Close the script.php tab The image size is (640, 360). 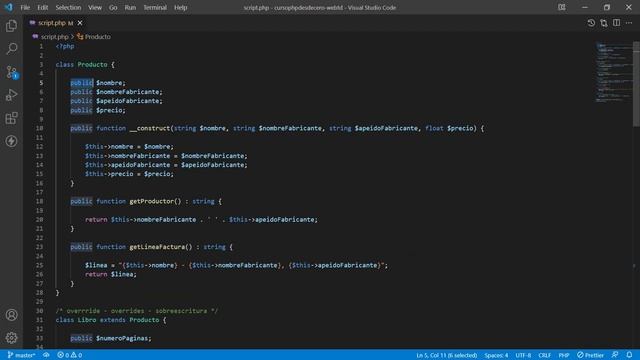point(80,23)
